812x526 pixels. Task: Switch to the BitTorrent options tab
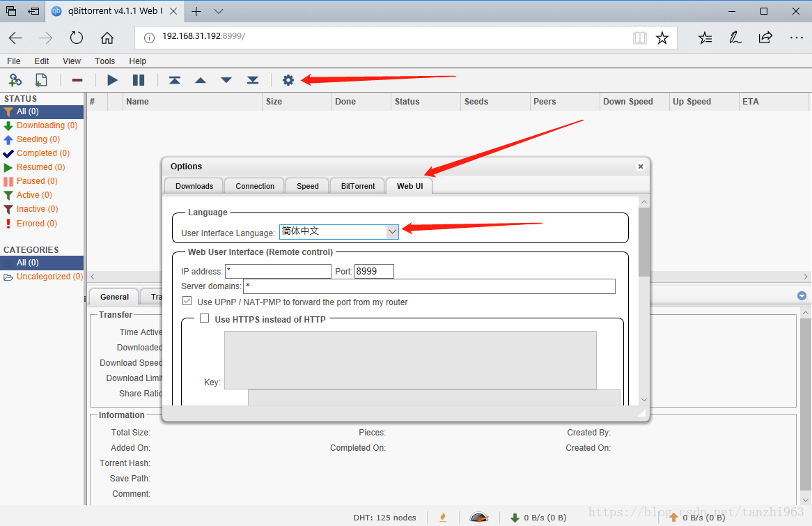click(358, 186)
